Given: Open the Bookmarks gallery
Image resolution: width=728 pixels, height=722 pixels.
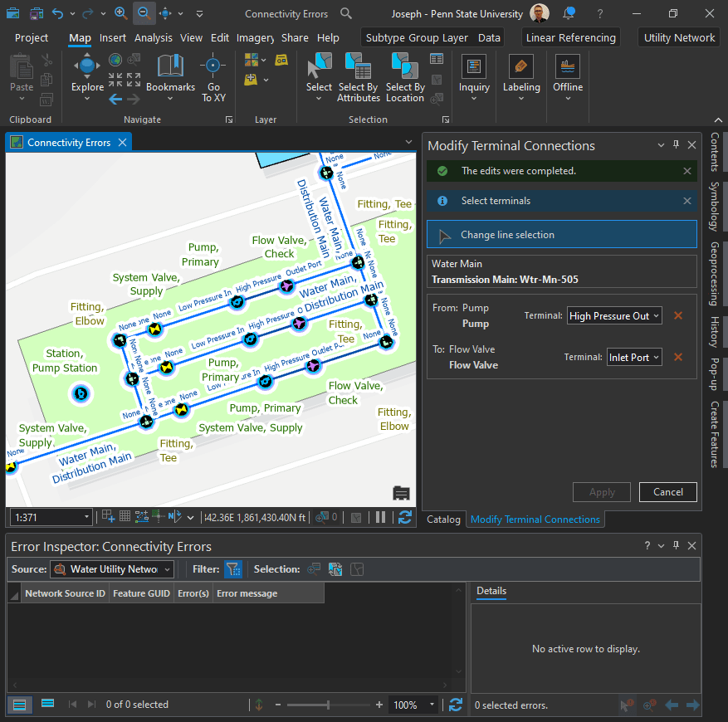Looking at the screenshot, I should click(170, 73).
